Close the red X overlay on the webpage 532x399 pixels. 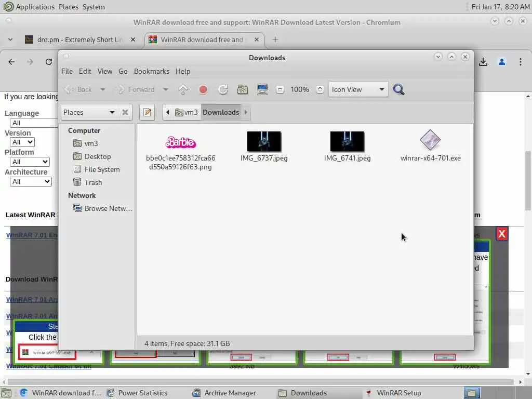[x=502, y=234]
